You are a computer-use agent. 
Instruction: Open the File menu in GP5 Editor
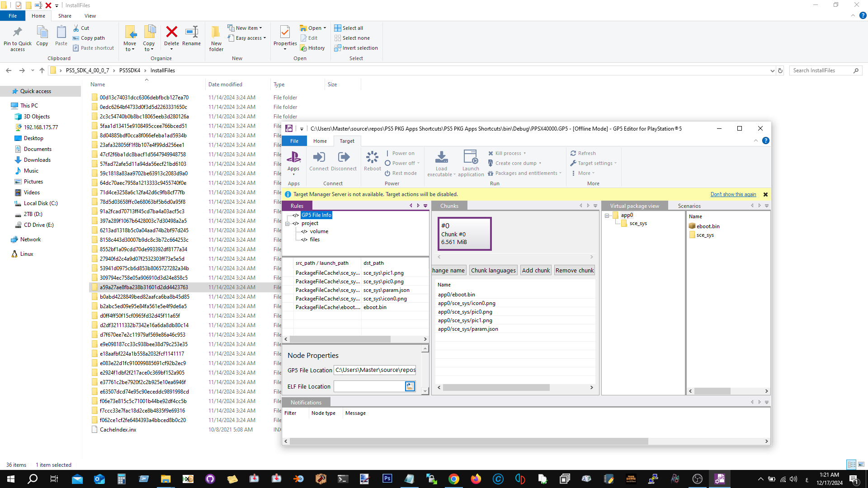click(294, 141)
